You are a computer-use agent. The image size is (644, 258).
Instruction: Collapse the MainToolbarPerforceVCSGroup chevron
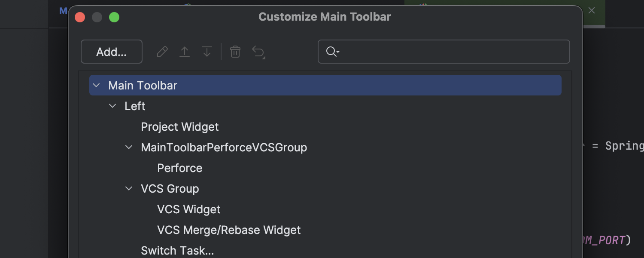[x=129, y=147]
